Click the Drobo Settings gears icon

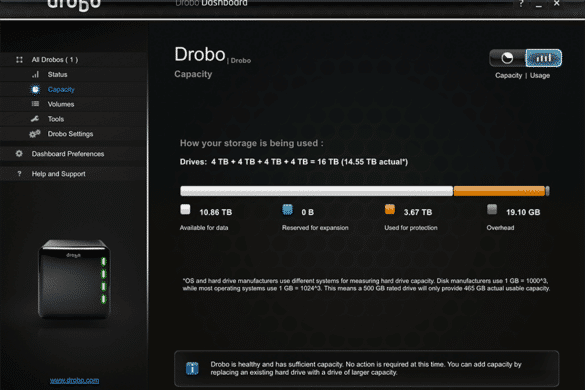click(35, 134)
